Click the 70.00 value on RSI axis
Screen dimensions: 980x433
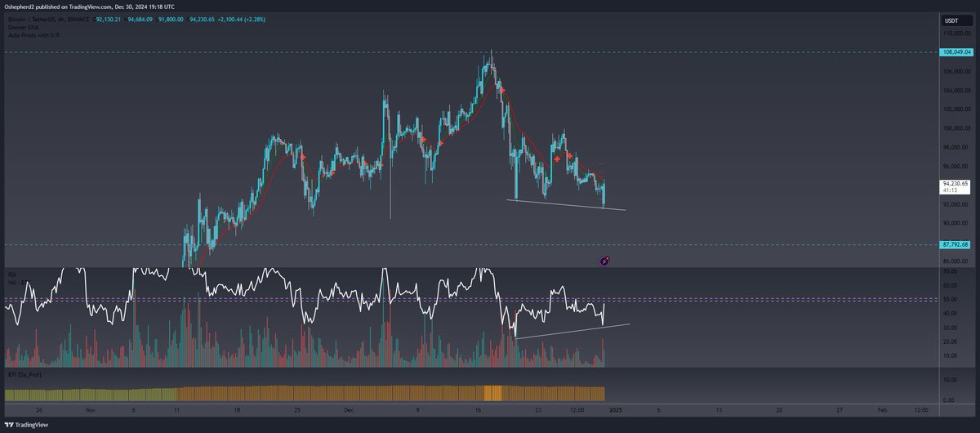tap(948, 270)
